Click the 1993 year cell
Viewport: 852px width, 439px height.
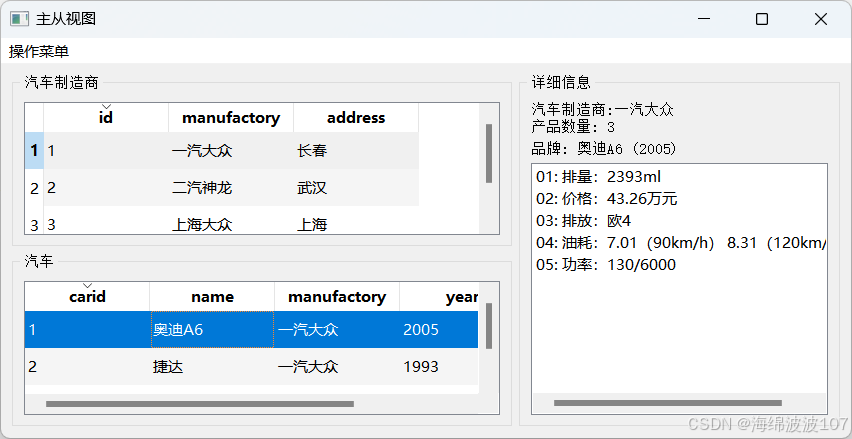[439, 367]
